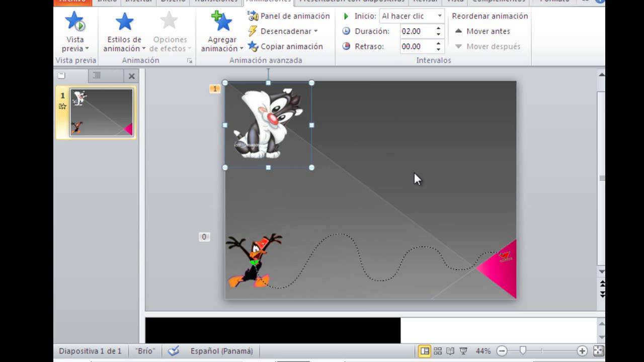Image resolution: width=644 pixels, height=362 pixels.
Task: Start the slide show from status bar
Action: click(x=463, y=351)
